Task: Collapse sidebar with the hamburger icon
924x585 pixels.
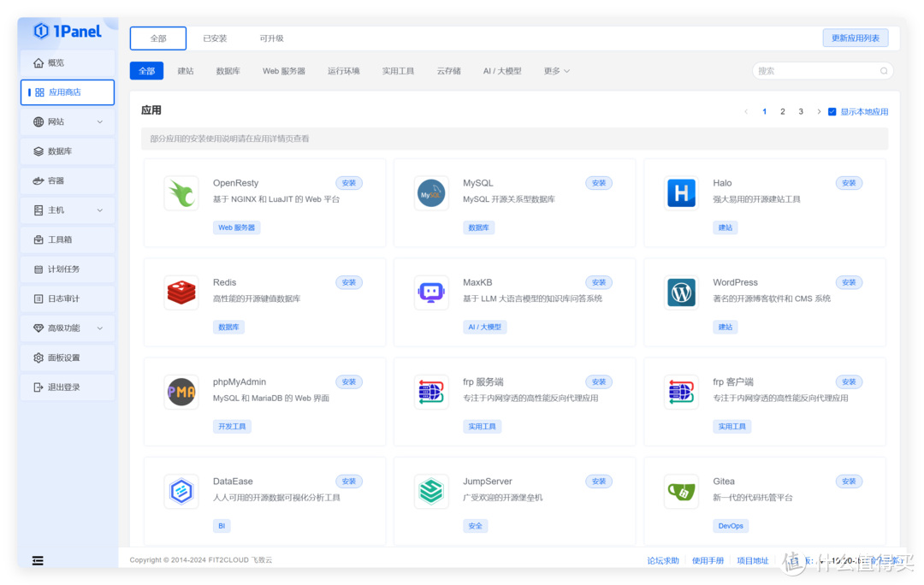Action: [x=38, y=560]
